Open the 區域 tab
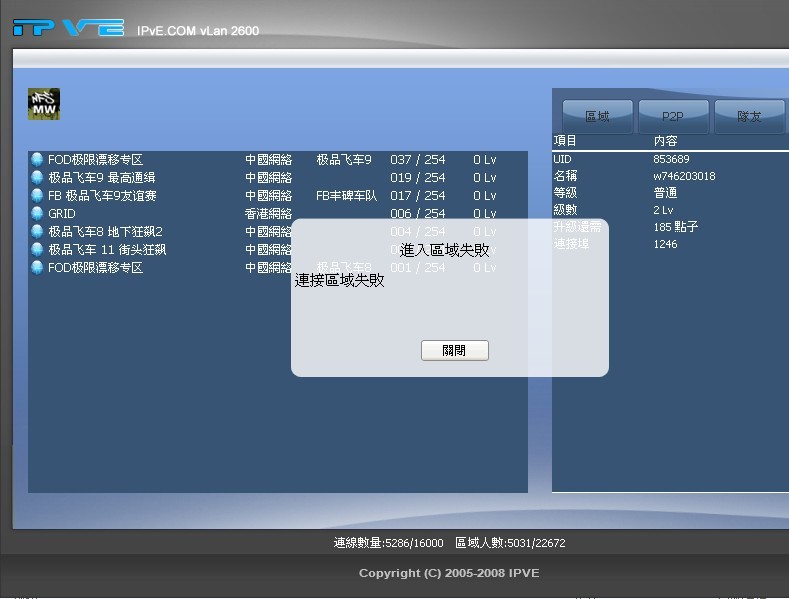 (597, 117)
